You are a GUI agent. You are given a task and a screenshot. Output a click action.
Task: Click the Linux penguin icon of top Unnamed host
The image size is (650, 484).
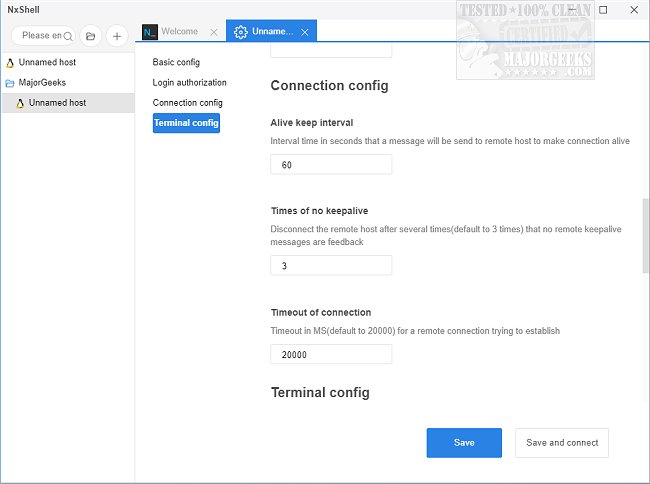[x=10, y=62]
